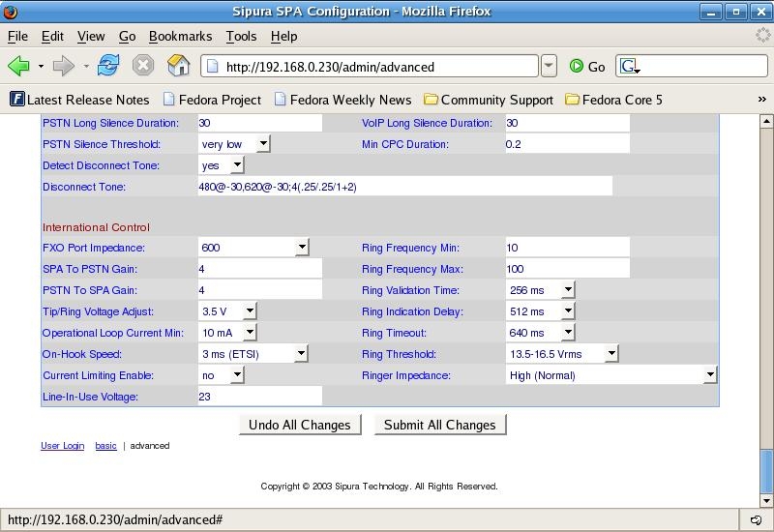Click the search engine icon in search box
Viewport: 774px width, 532px height.
tap(630, 66)
